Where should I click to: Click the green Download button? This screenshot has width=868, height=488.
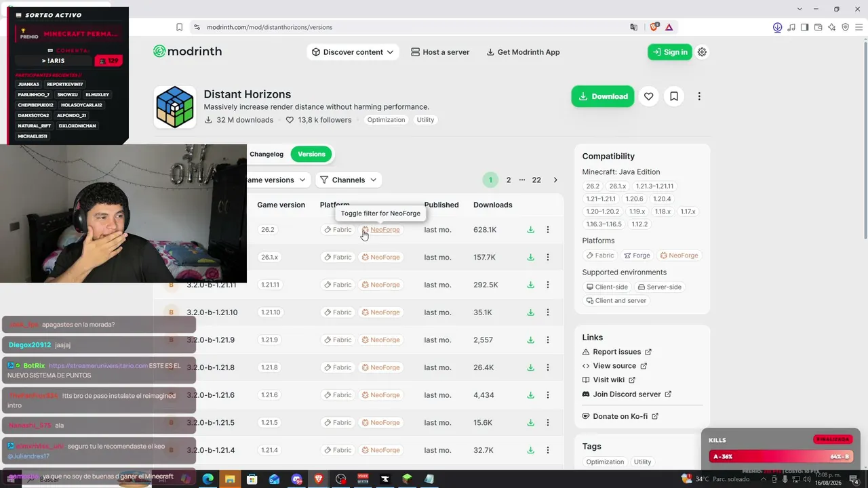click(603, 96)
